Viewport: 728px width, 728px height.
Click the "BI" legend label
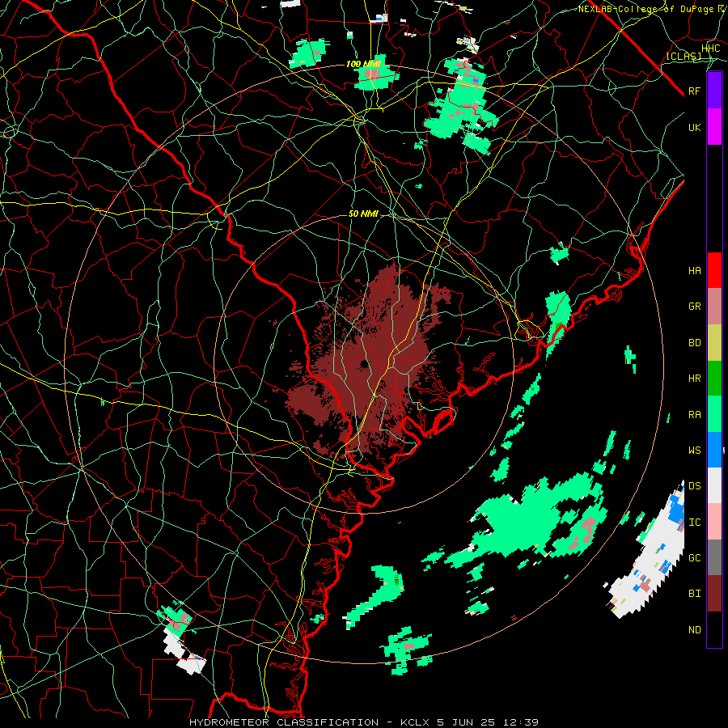(x=694, y=594)
